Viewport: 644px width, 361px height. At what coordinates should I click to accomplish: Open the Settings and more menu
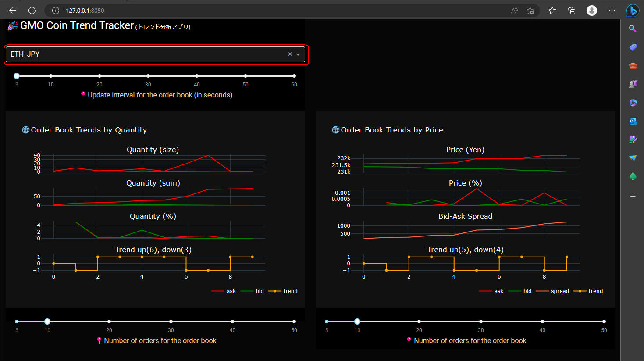pyautogui.click(x=612, y=11)
